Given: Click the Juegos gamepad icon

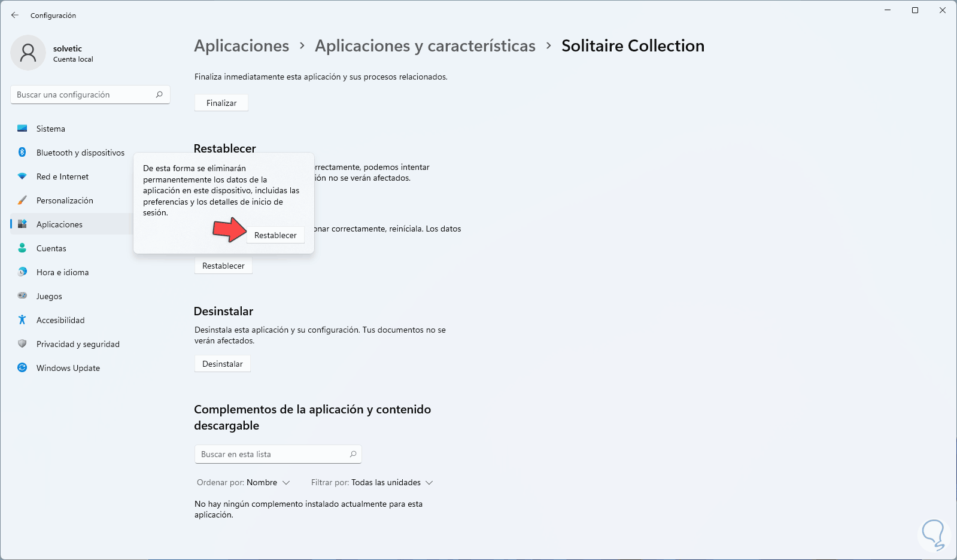Looking at the screenshot, I should (x=22, y=296).
